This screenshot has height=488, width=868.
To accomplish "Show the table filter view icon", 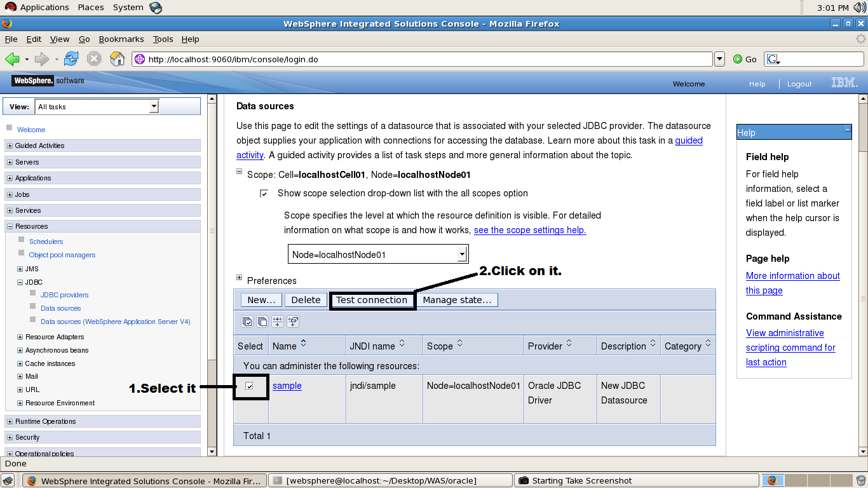I will (x=278, y=322).
